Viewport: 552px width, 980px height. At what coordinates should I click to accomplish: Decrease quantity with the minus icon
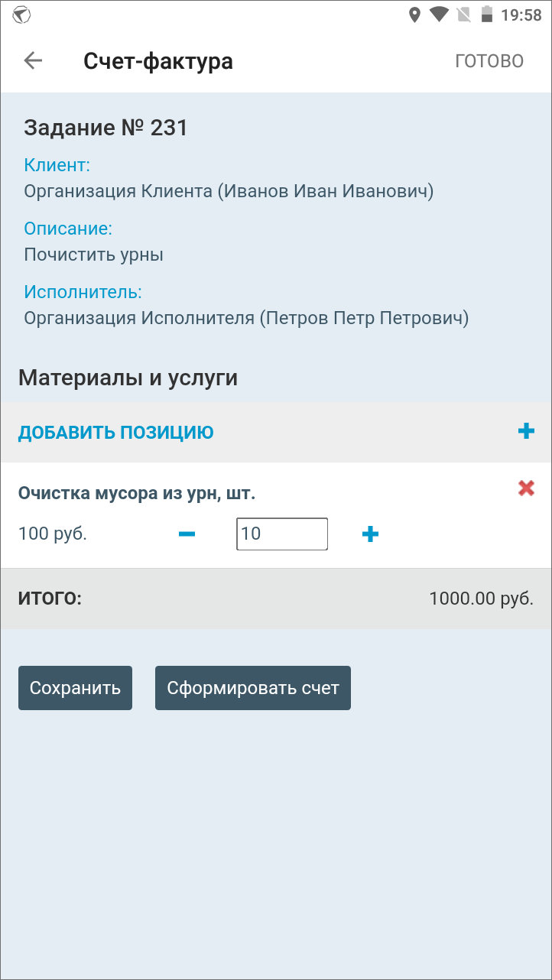(x=187, y=534)
